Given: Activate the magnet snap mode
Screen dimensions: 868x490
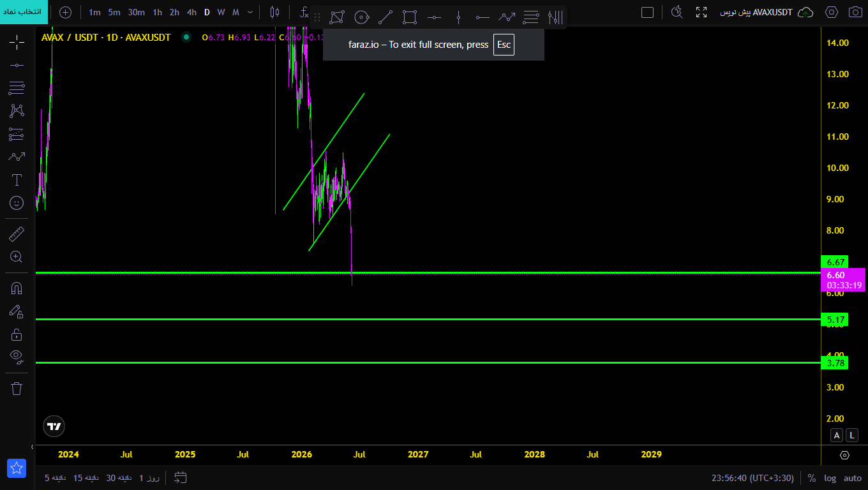Looking at the screenshot, I should point(17,288).
